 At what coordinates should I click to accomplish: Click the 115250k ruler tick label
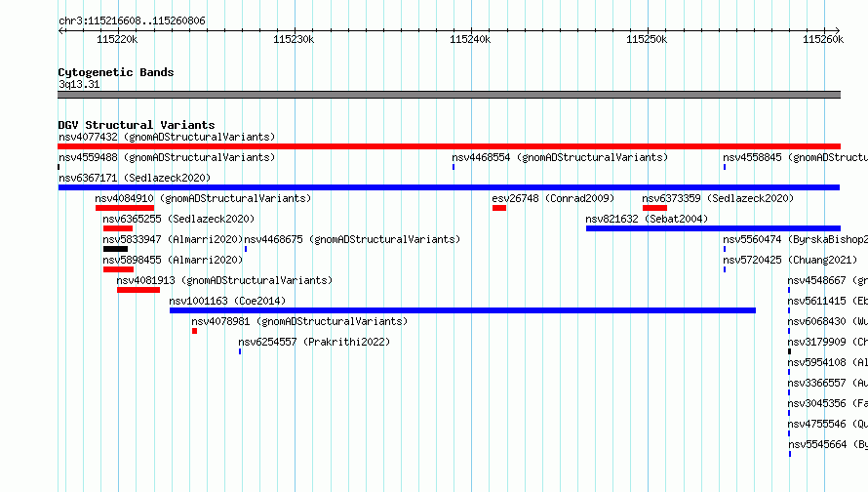(647, 39)
